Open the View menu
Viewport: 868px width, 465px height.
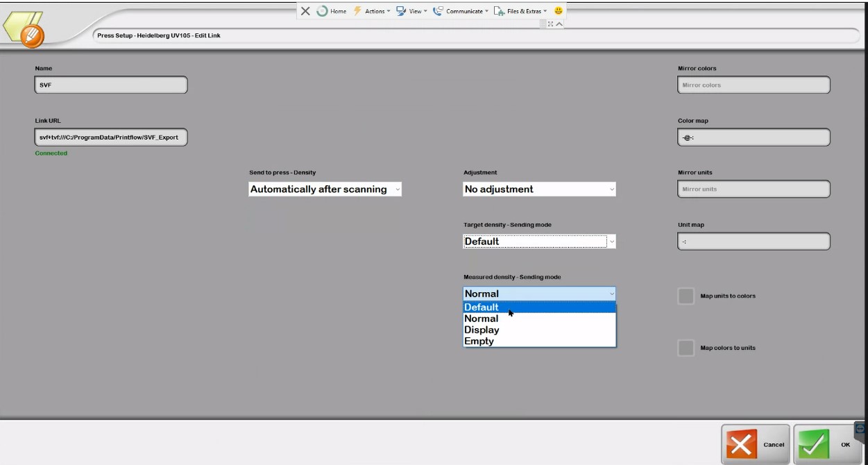[x=411, y=11]
